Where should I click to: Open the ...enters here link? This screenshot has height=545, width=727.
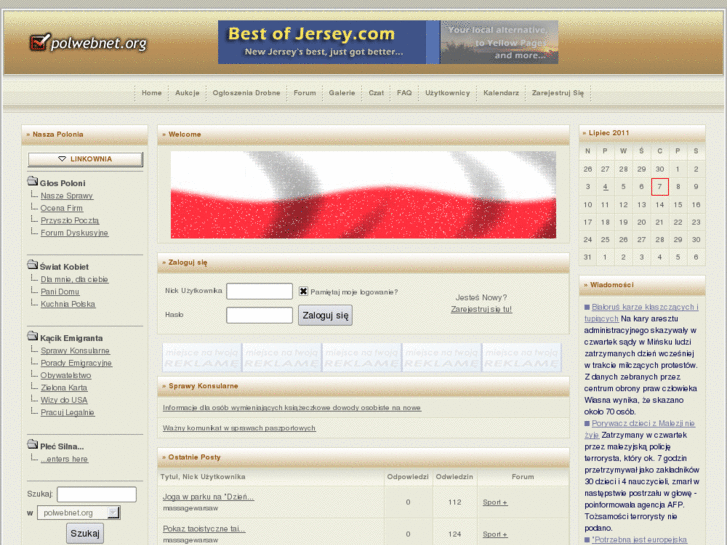(x=64, y=459)
